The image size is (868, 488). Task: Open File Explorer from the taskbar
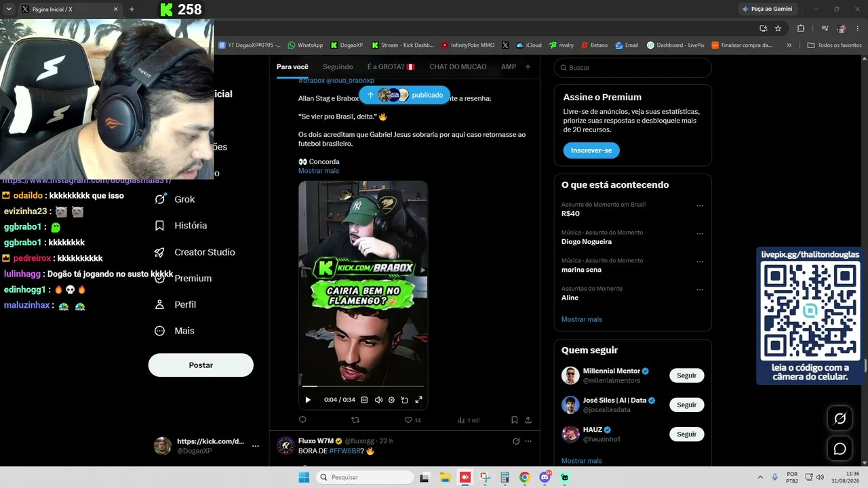445,477
